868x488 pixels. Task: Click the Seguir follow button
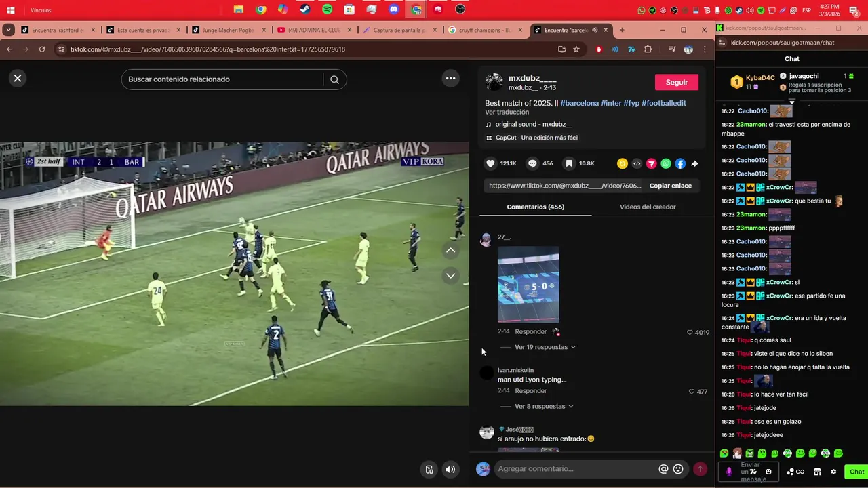(x=676, y=82)
